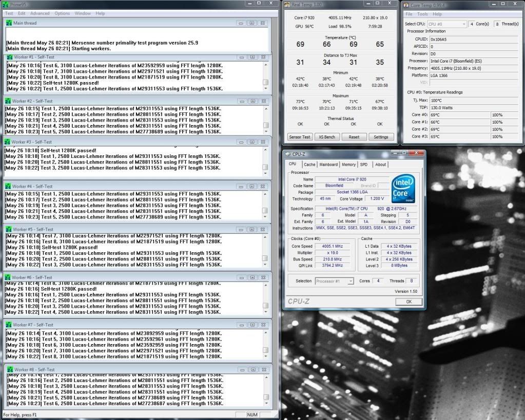
Task: Click the Worker #5 Self-Test window icon
Action: 9,230
